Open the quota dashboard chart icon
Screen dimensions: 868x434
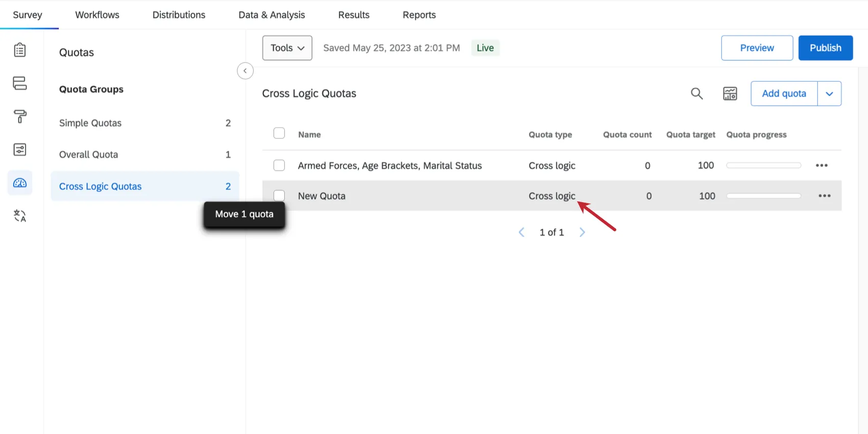730,93
